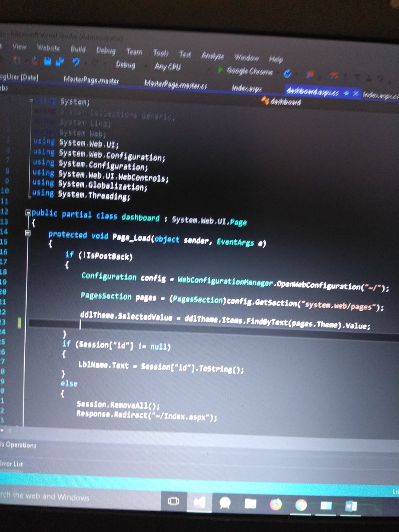Open the Build menu
The image size is (399, 532).
pyautogui.click(x=78, y=49)
